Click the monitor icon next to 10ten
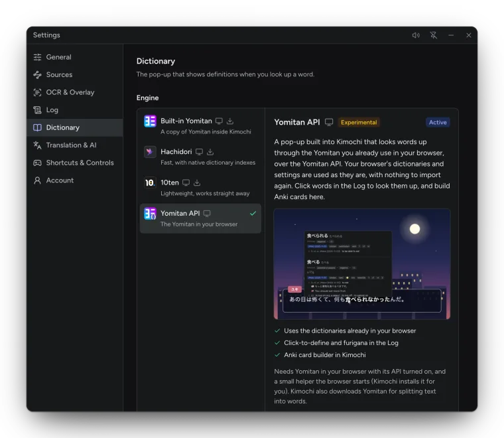The width and height of the screenshot is (504, 438). (186, 183)
